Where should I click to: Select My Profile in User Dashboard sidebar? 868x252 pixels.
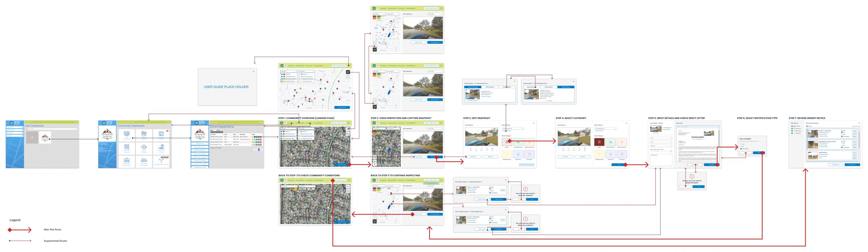point(15,133)
